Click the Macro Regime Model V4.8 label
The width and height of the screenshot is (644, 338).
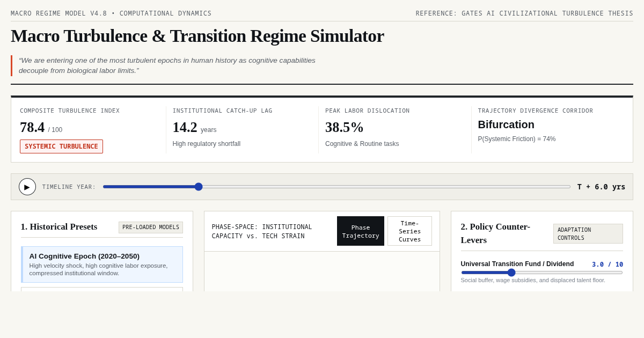click(x=111, y=13)
